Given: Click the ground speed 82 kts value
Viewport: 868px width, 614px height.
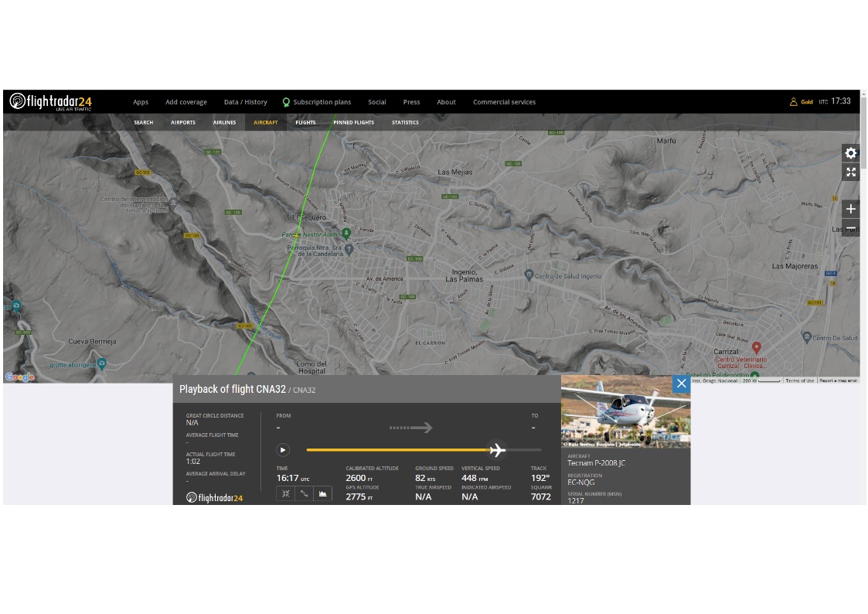Looking at the screenshot, I should tap(425, 478).
